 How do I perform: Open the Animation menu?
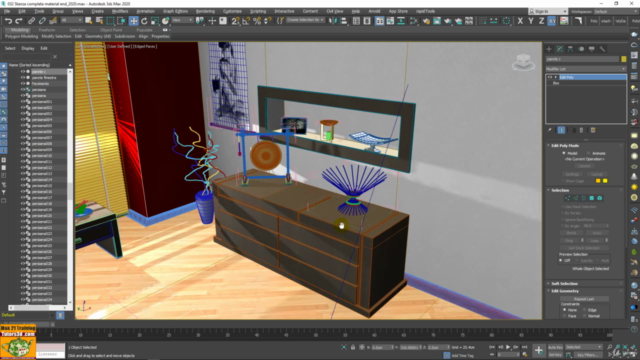click(145, 11)
